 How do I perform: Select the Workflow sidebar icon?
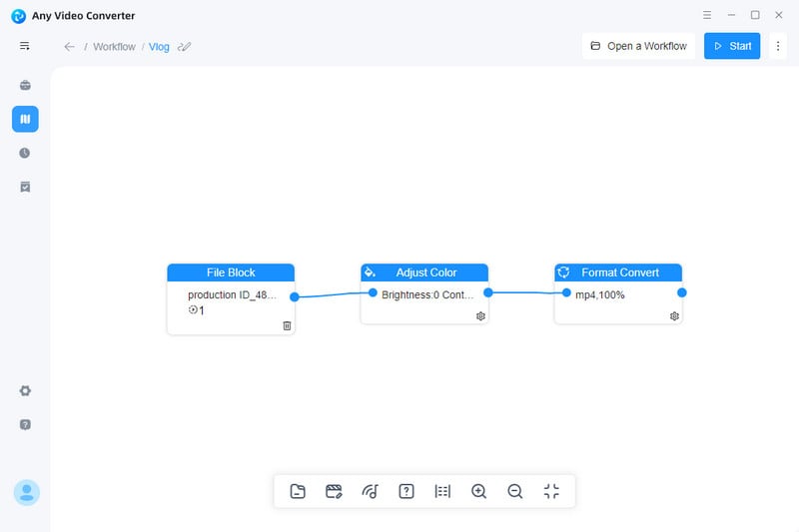(25, 119)
